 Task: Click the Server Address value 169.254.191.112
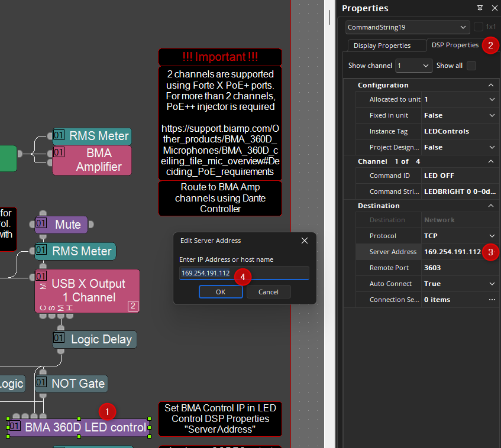click(452, 252)
